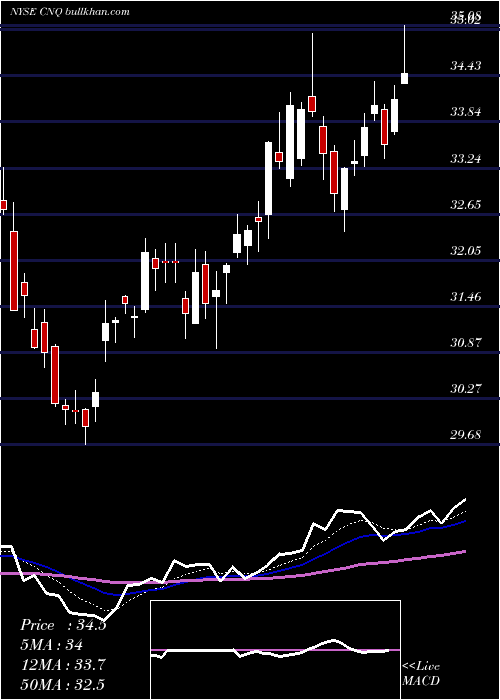The image size is (500, 700).
Task: Click the 32.05 price axis label
Action: coord(466,251)
